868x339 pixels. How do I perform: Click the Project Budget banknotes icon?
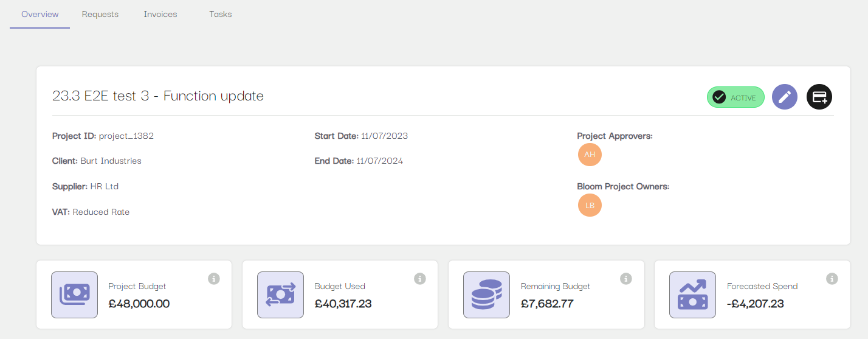(74, 295)
